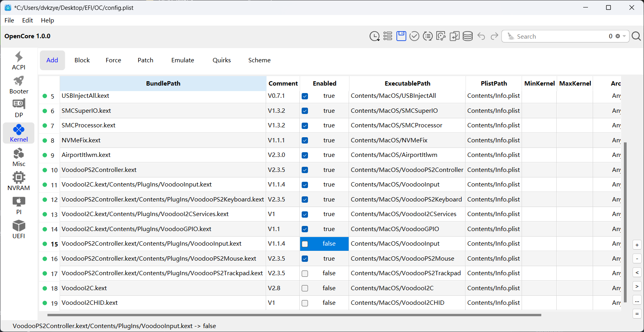Image resolution: width=644 pixels, height=332 pixels.
Task: Expand the search history dropdown arrow
Action: pos(624,36)
